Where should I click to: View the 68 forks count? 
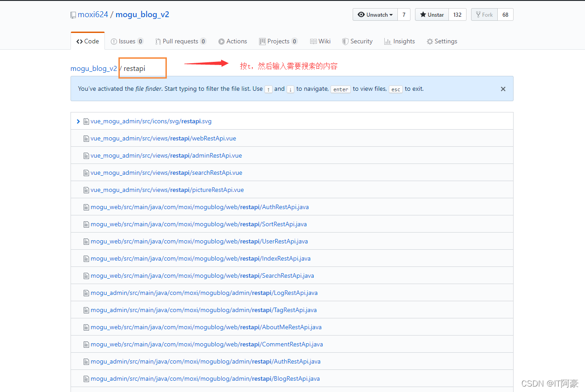click(x=505, y=14)
